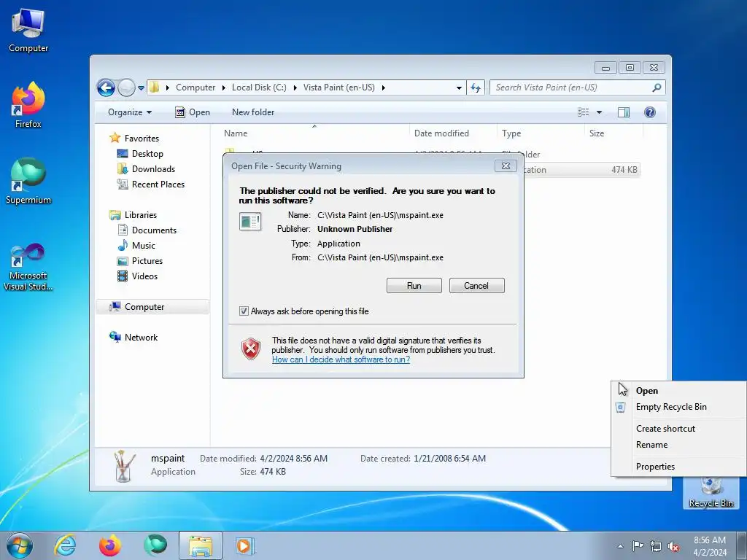The height and width of the screenshot is (560, 747).
Task: Choose Open in Recycle Bin context menu
Action: pos(678,391)
